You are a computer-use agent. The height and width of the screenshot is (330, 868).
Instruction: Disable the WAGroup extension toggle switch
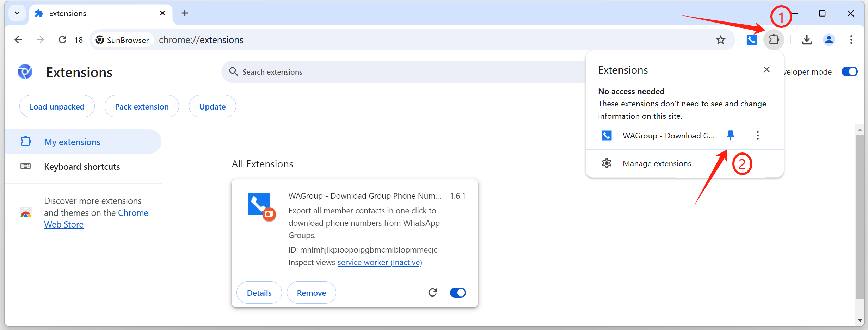[458, 293]
